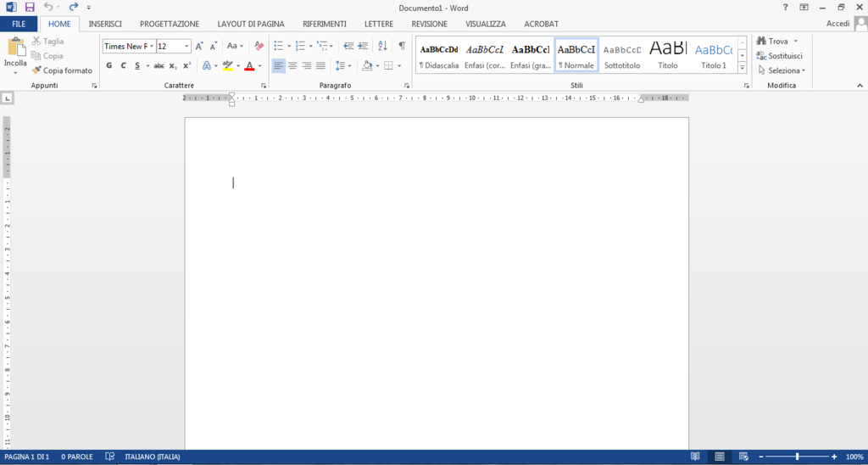
Task: Expand the styles gallery more arrow
Action: (743, 68)
